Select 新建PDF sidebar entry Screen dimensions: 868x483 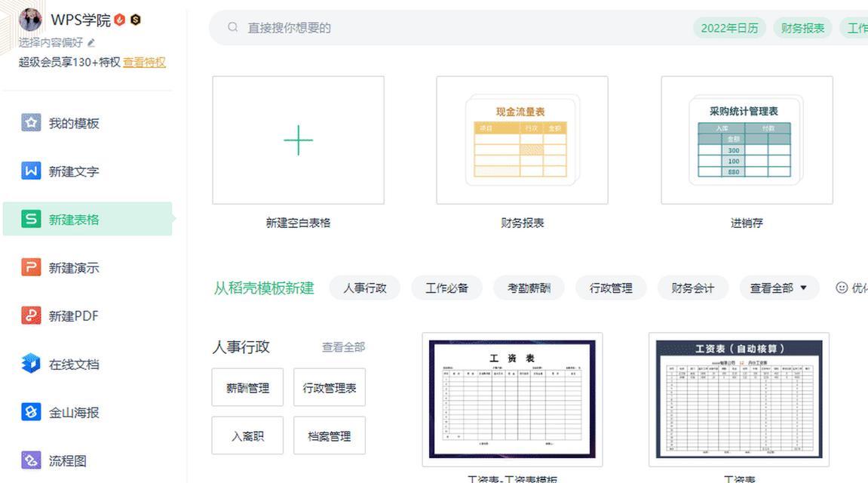coord(87,315)
